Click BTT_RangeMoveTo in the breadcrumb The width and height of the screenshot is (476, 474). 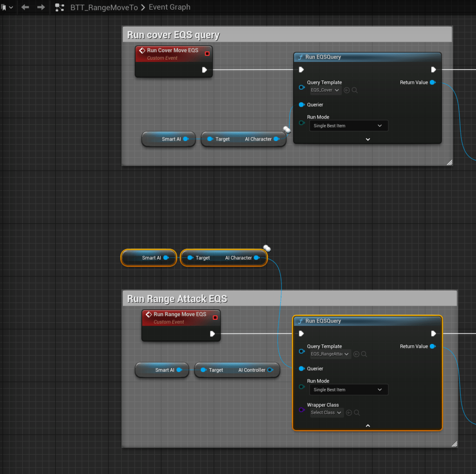[104, 7]
